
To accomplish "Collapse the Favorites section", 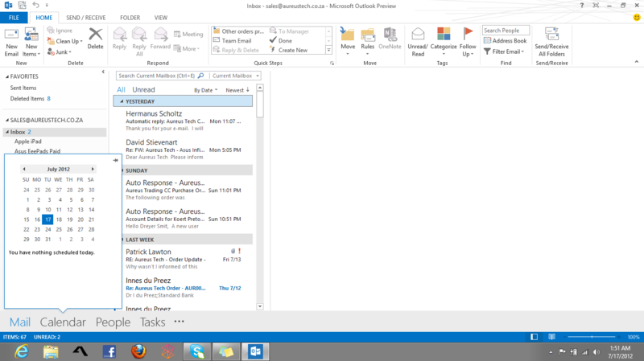I will (x=7, y=76).
